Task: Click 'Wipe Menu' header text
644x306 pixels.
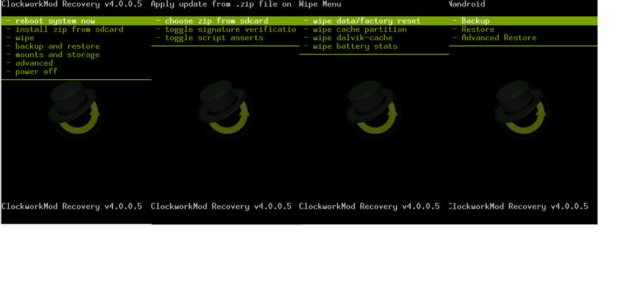Action: coord(320,4)
